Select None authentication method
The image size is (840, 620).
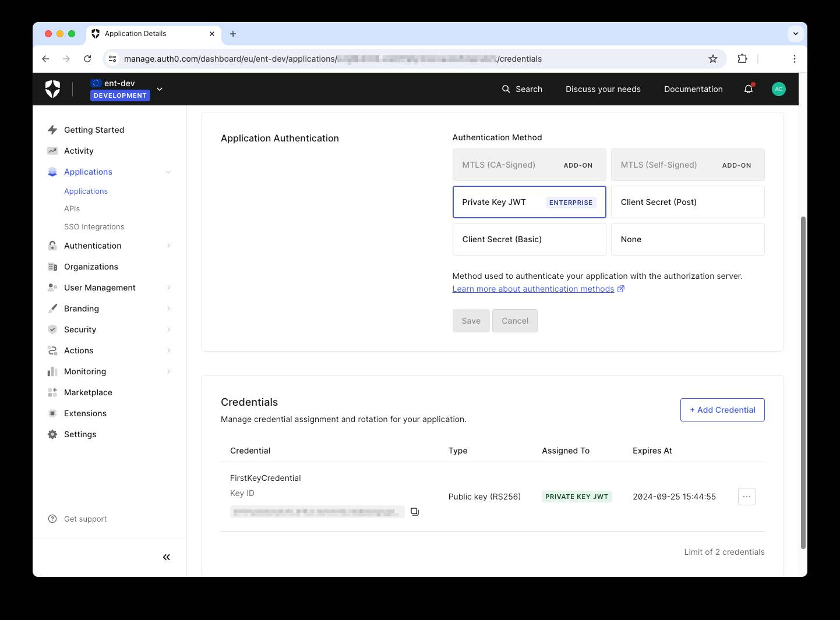click(x=687, y=239)
